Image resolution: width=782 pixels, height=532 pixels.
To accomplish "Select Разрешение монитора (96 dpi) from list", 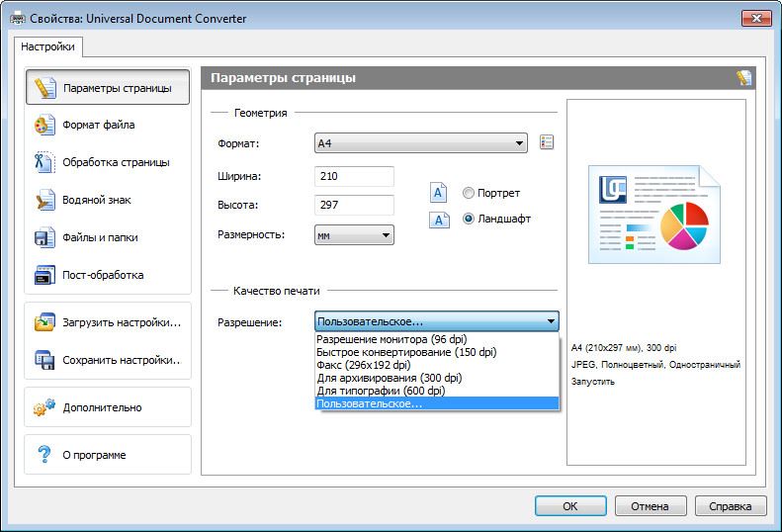I will [391, 339].
